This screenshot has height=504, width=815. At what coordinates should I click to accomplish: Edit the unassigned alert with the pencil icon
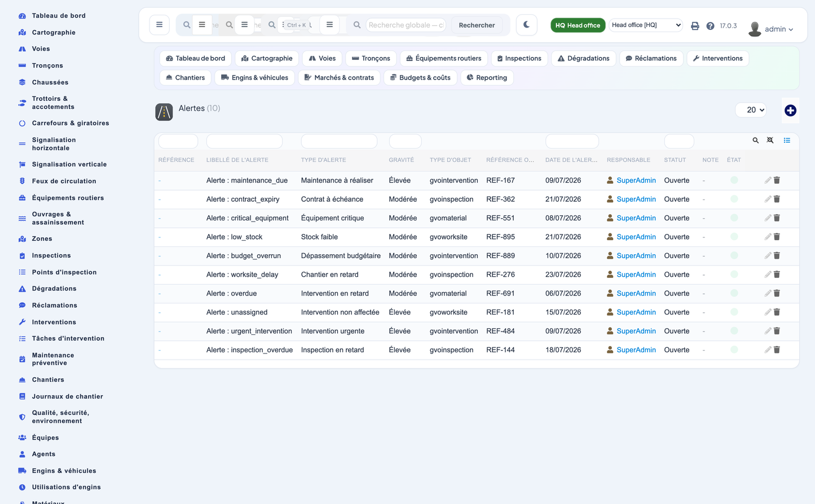click(768, 312)
